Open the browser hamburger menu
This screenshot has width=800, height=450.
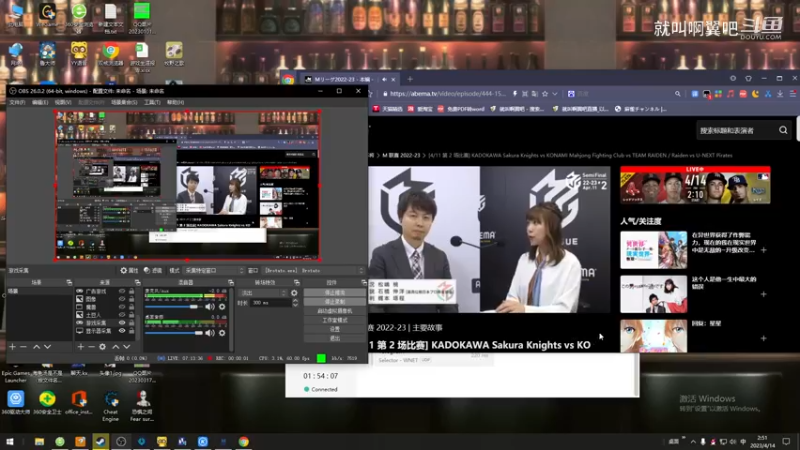pos(792,94)
